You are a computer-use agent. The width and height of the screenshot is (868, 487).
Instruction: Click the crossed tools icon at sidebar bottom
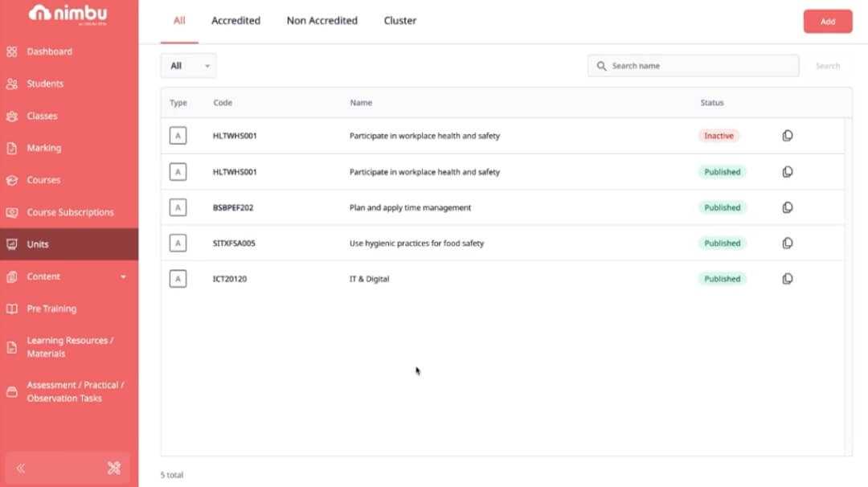point(113,468)
